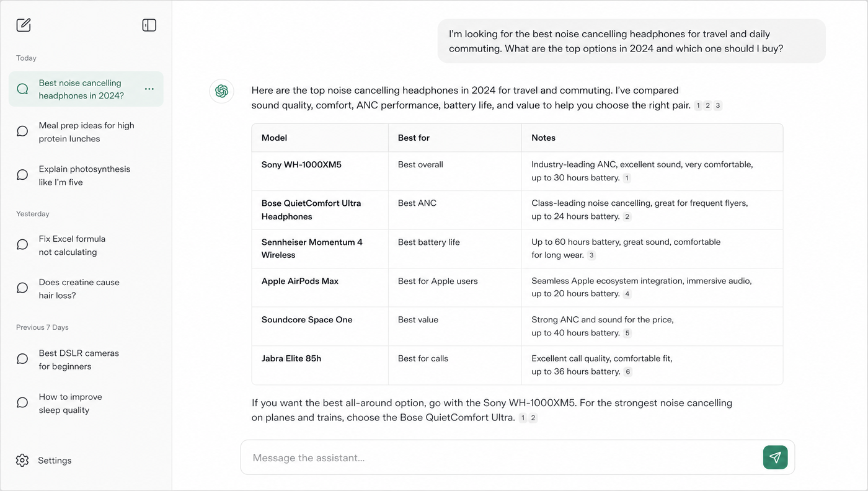The width and height of the screenshot is (868, 491).
Task: Open the three-dot menu on the active chat
Action: pyautogui.click(x=149, y=89)
